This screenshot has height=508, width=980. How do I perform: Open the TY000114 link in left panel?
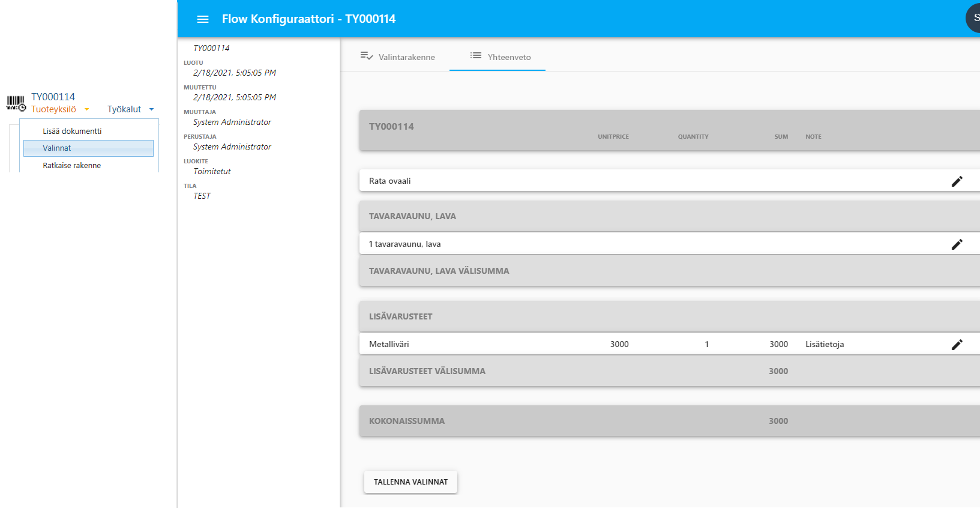tap(53, 97)
